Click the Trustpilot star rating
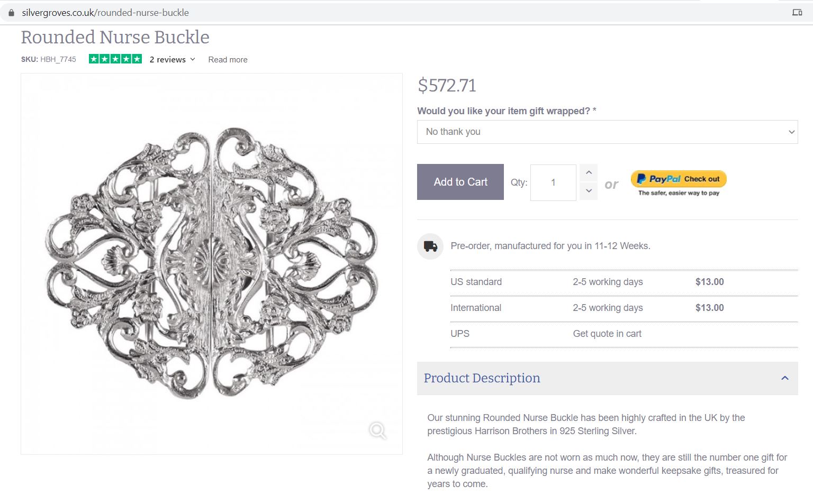The width and height of the screenshot is (813, 504). (115, 59)
